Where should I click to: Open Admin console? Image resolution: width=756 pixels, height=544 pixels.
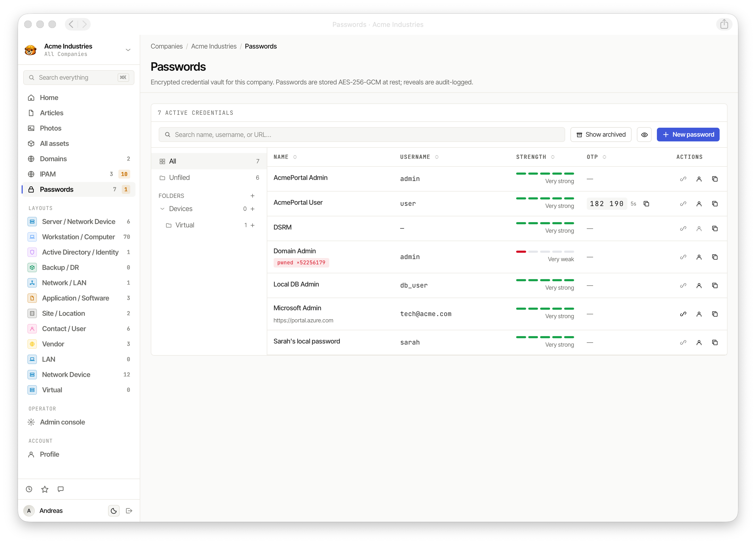pos(79,422)
